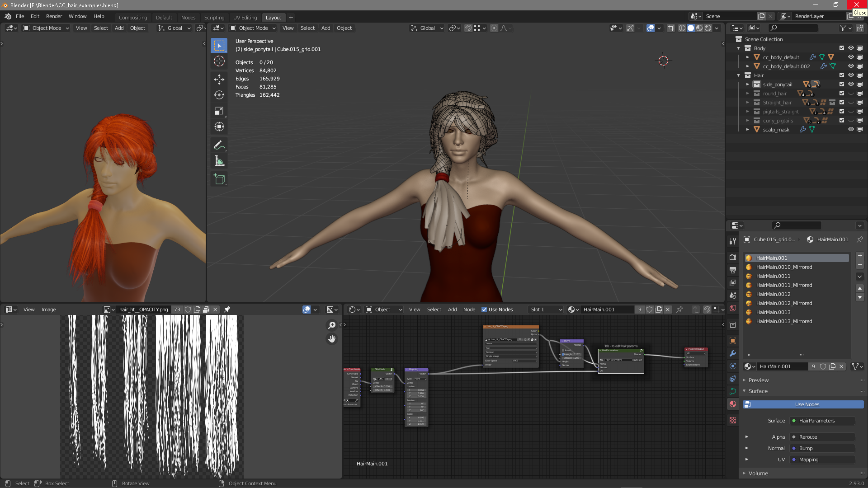Expand the Alpha Reroute row

(x=747, y=436)
